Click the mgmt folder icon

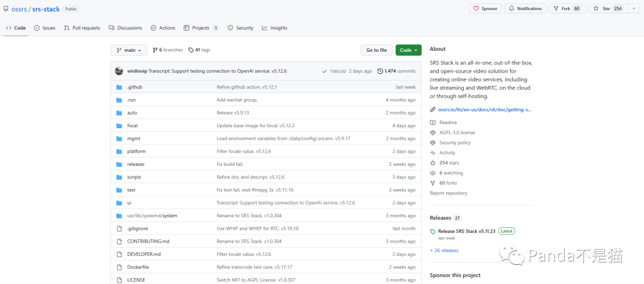point(119,138)
